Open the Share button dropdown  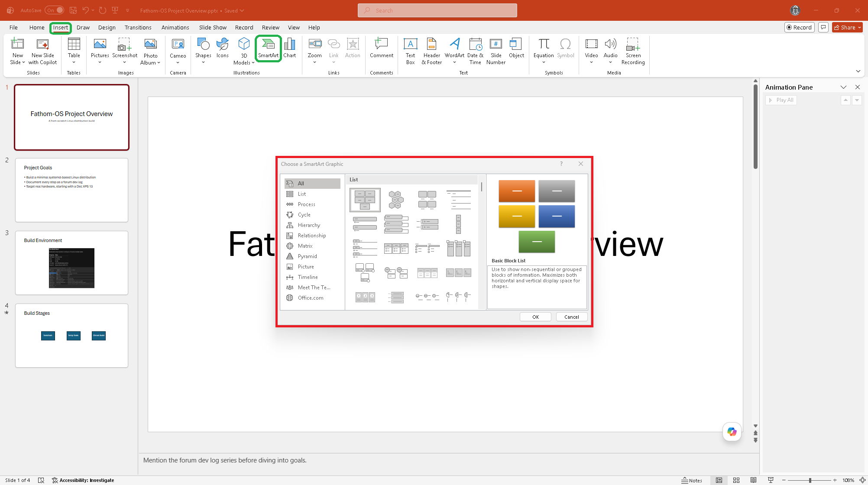860,28
